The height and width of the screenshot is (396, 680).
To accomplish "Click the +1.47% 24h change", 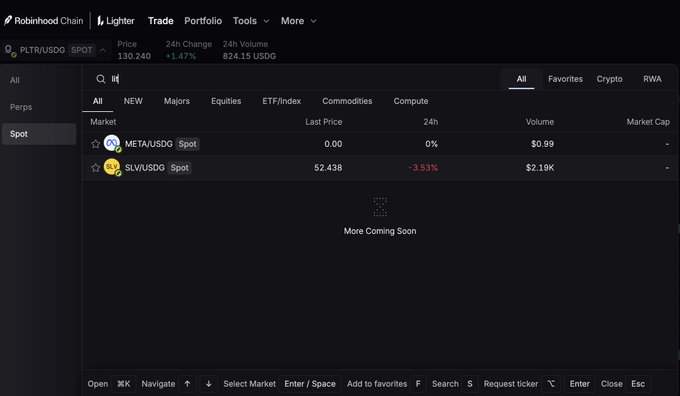I will tap(181, 56).
